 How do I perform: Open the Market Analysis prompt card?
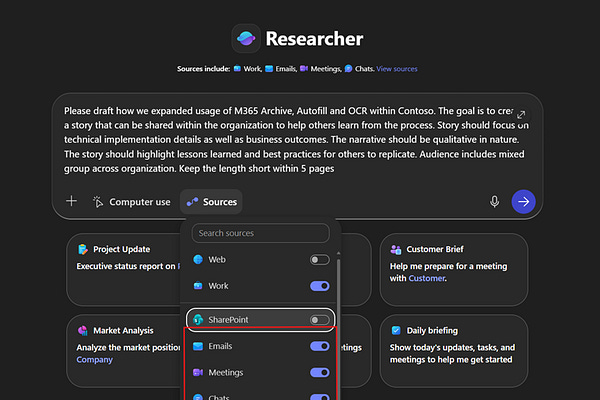click(x=124, y=351)
